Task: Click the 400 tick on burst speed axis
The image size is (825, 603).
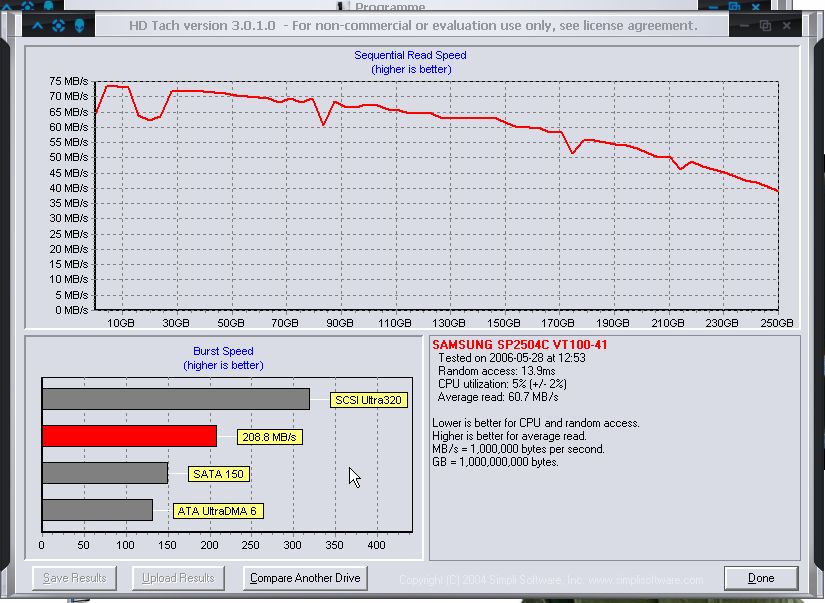Action: 376,545
